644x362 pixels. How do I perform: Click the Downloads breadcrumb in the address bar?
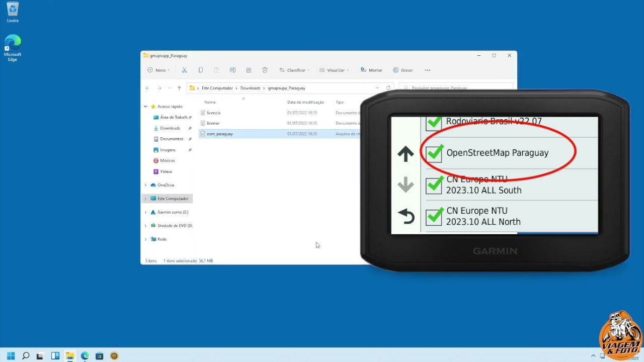pos(250,88)
